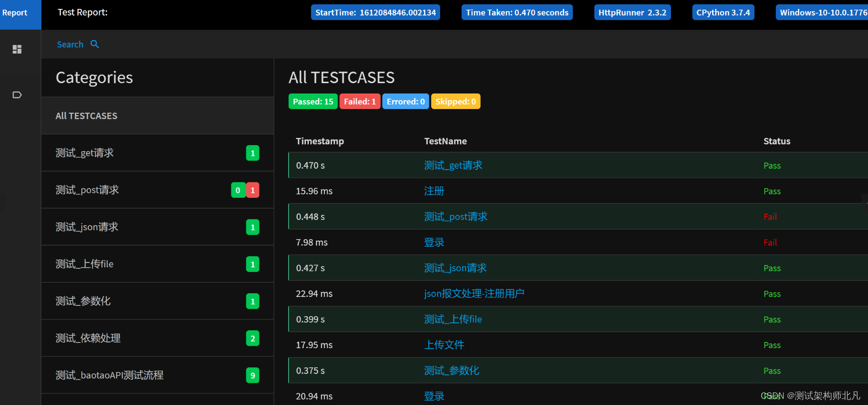
Task: Click the HttpRunner 2.3.2 badge
Action: [x=632, y=13]
